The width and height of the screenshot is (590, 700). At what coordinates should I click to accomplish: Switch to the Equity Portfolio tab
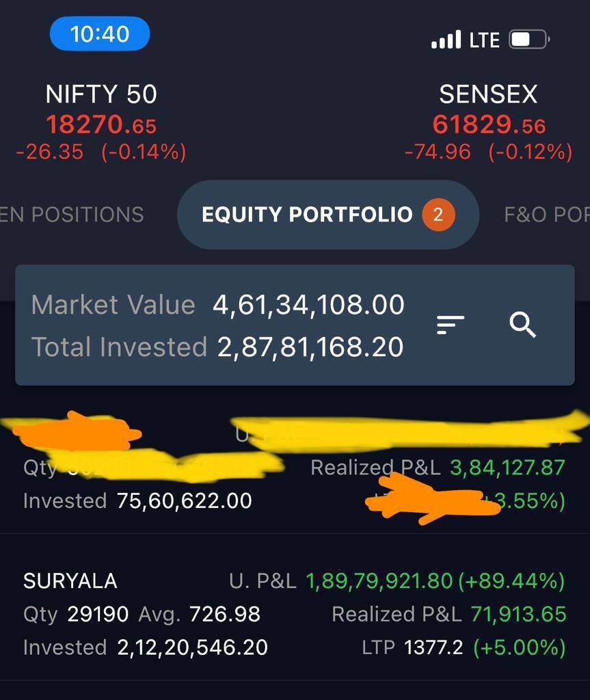click(x=307, y=215)
